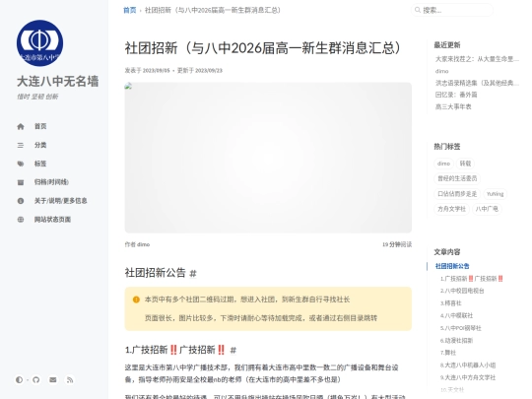Jump to 8.大连八中机器人小组 in contents
Screen dimensions: 532x399
(x=468, y=366)
